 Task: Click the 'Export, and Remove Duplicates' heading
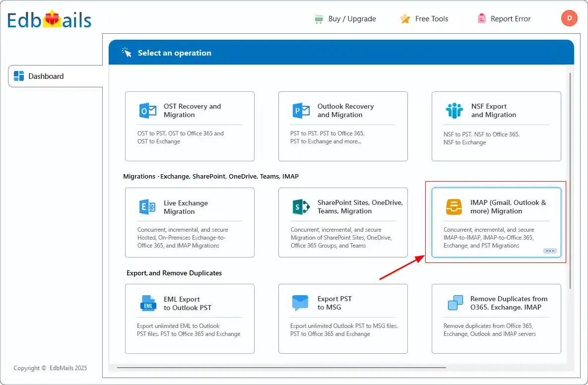pyautogui.click(x=174, y=273)
